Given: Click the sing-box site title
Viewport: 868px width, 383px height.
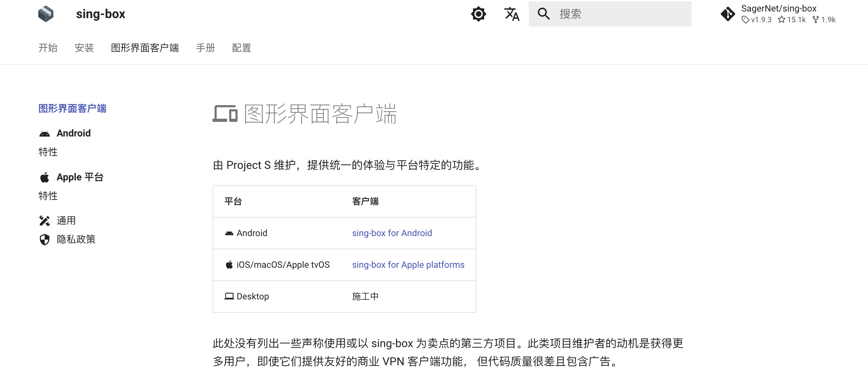Looking at the screenshot, I should pos(101,14).
